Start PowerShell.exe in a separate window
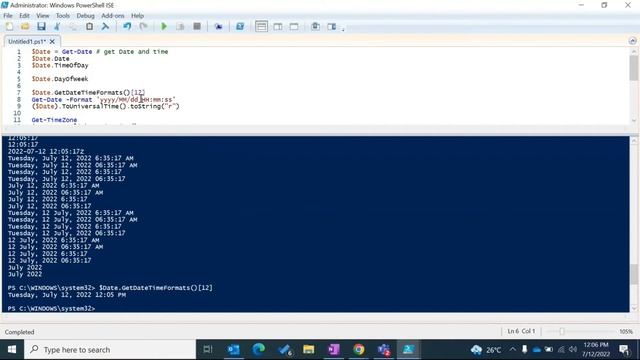This screenshot has width=640, height=360. [x=240, y=27]
